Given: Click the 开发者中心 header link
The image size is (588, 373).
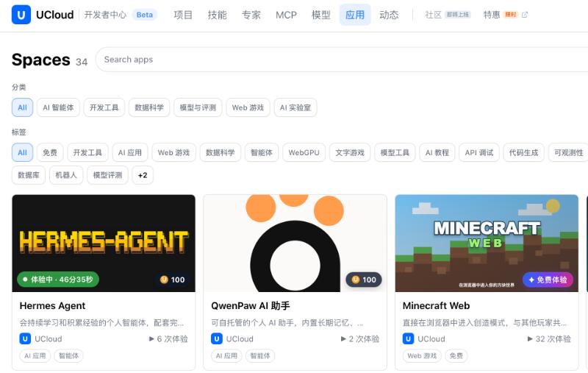Looking at the screenshot, I should 105,15.
